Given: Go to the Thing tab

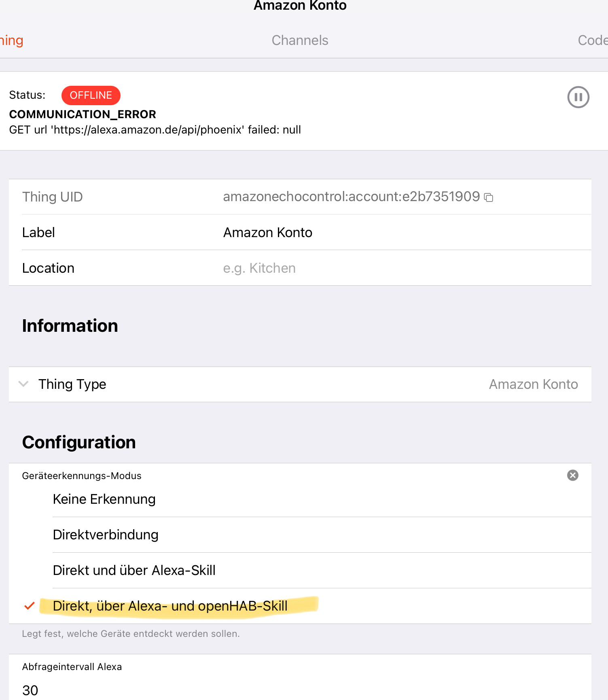Looking at the screenshot, I should click(12, 40).
